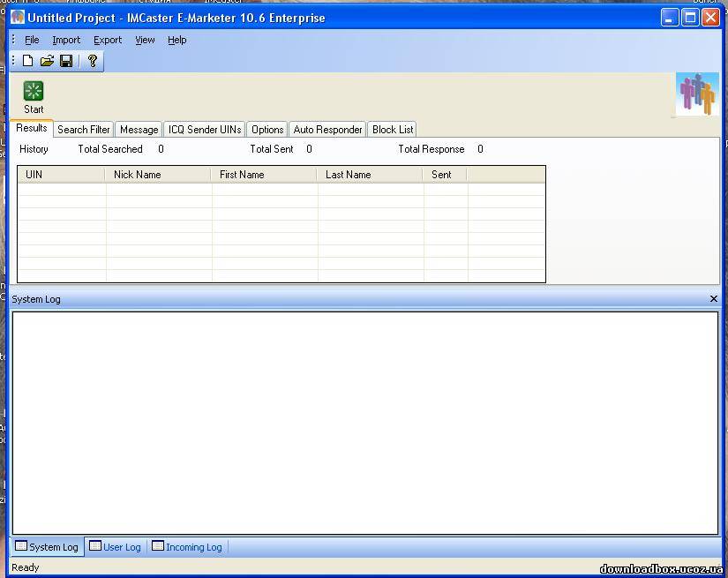Click the Total Sent label

point(272,149)
